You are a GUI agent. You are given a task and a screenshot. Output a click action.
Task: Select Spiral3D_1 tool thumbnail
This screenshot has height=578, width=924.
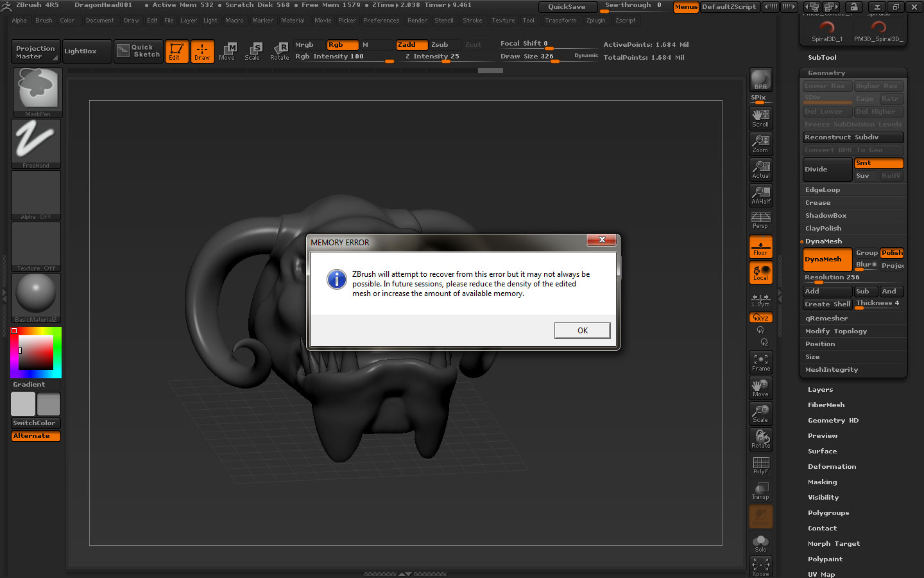(x=827, y=30)
